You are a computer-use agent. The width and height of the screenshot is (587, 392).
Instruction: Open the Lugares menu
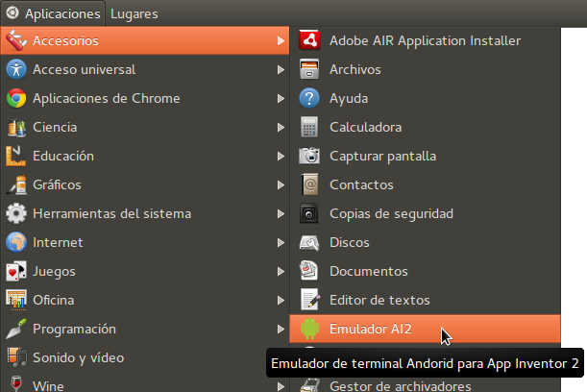[135, 13]
